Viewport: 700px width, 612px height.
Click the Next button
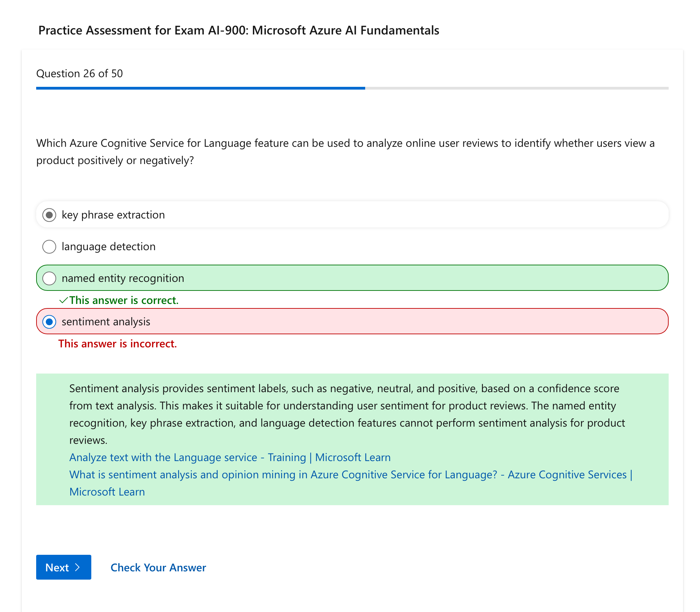point(63,567)
